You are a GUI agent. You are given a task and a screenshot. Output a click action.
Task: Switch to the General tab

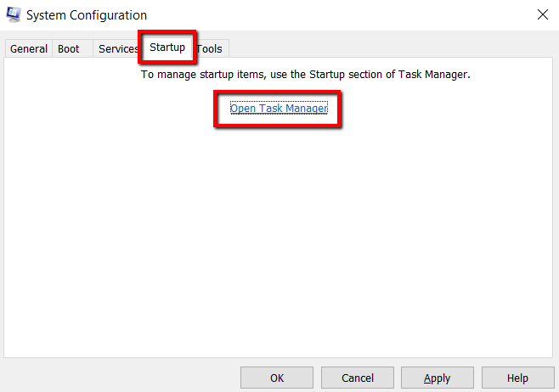coord(29,48)
